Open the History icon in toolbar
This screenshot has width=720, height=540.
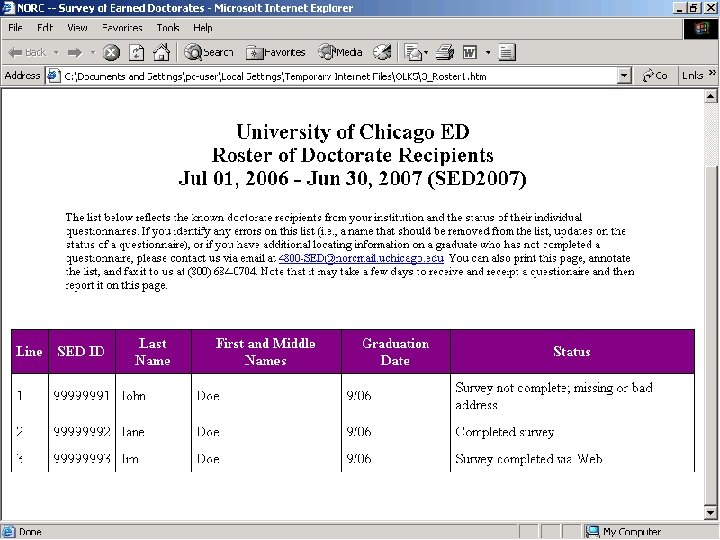pyautogui.click(x=382, y=52)
